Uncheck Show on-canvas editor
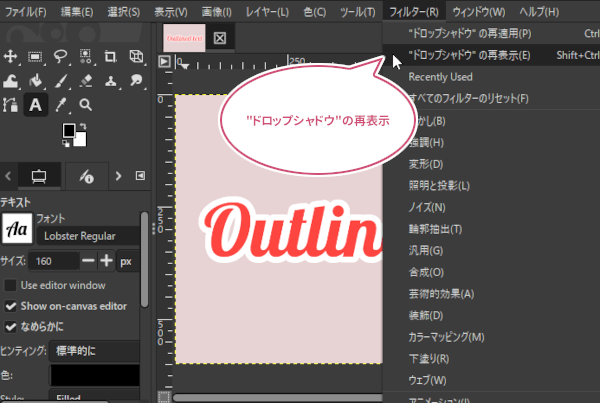 [x=11, y=305]
